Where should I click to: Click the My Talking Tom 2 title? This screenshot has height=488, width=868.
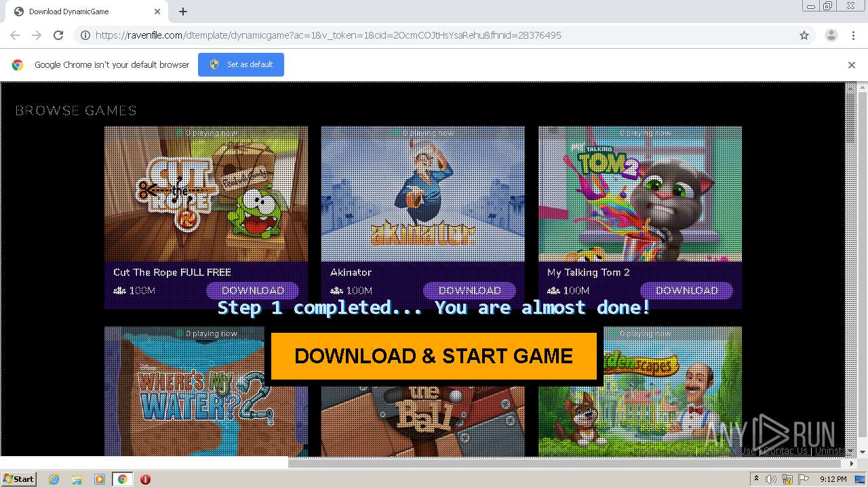(x=589, y=272)
